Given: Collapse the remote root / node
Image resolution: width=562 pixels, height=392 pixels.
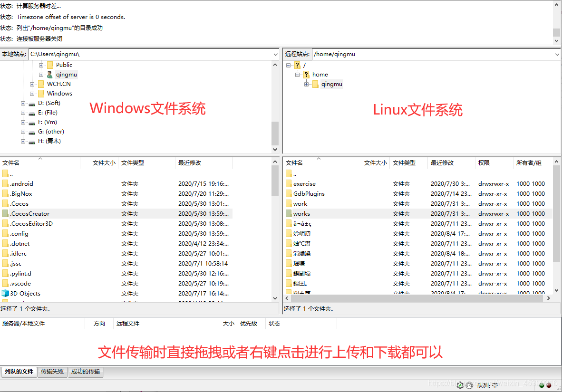Looking at the screenshot, I should point(288,65).
